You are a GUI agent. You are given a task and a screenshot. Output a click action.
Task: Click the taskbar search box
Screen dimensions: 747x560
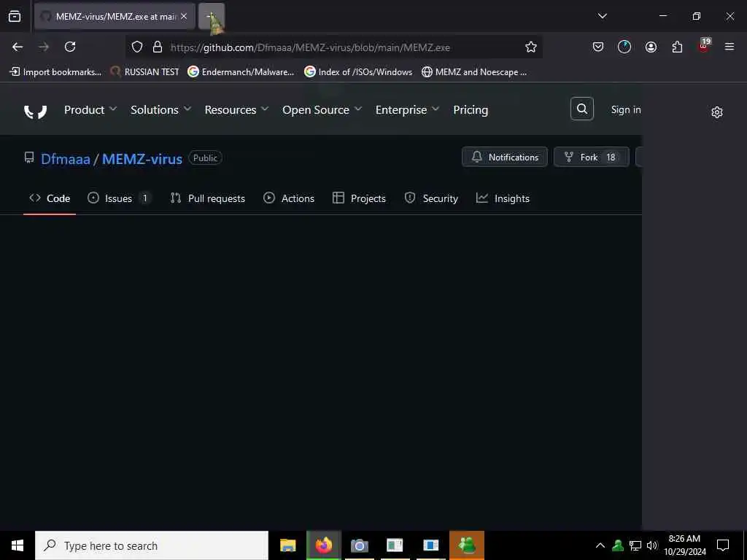pos(152,545)
